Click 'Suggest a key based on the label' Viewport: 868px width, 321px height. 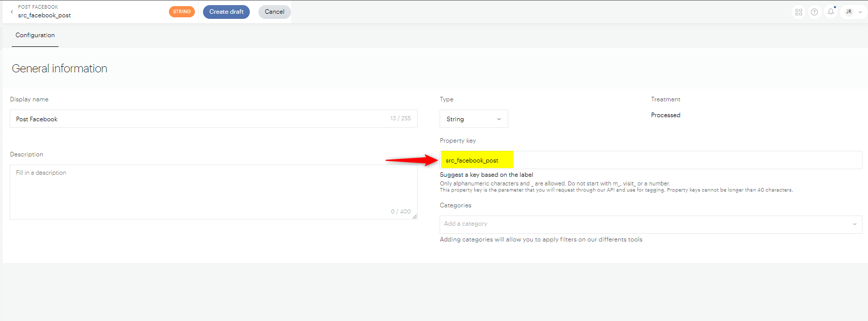coord(486,175)
